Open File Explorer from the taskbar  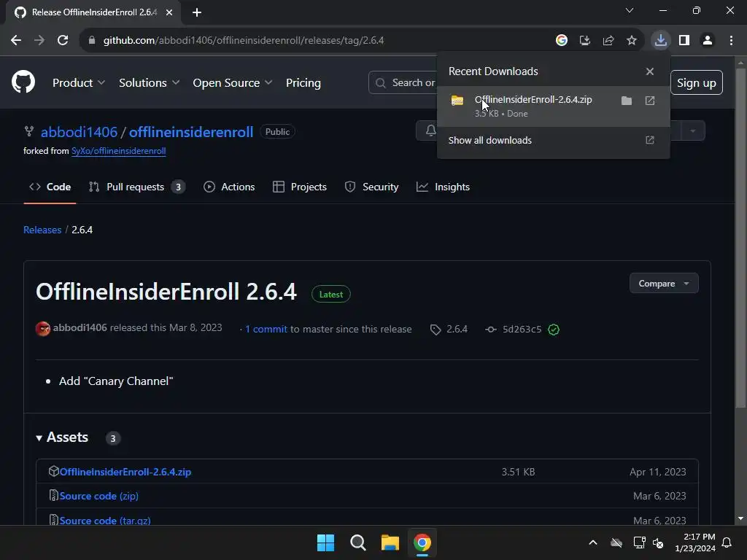[390, 542]
